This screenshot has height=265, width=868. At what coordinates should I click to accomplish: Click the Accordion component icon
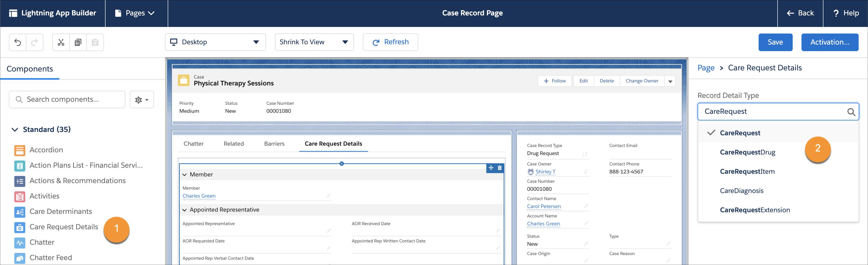tap(19, 150)
